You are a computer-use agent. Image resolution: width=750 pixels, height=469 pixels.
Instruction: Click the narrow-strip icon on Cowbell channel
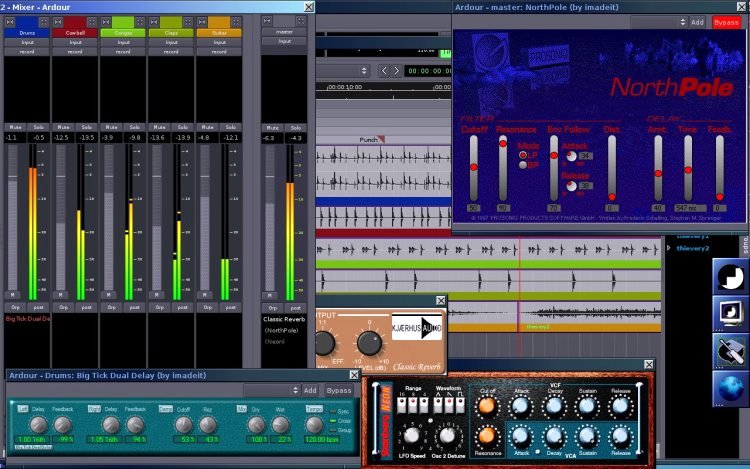(x=58, y=22)
